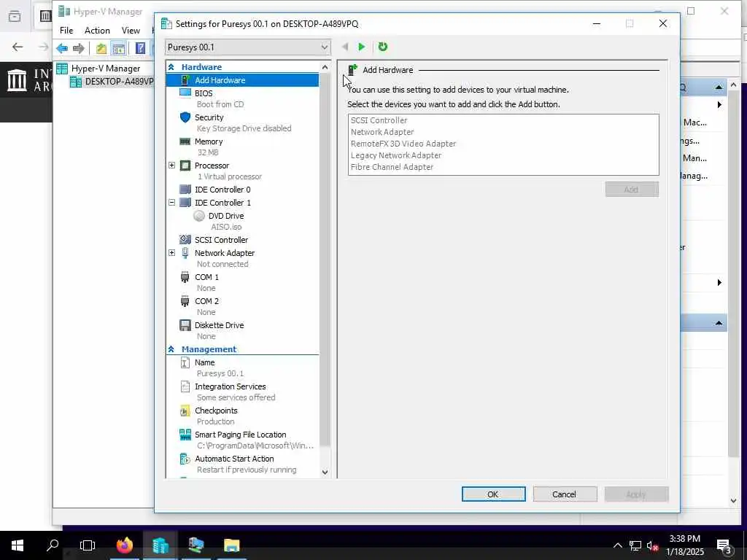Click the taskbar Search magnifier icon
Viewport: 747px width, 560px height.
pyautogui.click(x=53, y=545)
